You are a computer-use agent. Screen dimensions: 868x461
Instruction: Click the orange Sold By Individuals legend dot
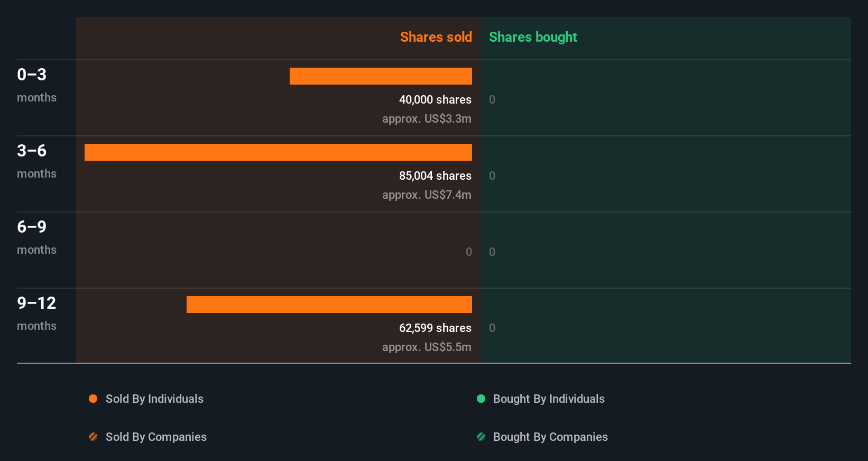93,399
